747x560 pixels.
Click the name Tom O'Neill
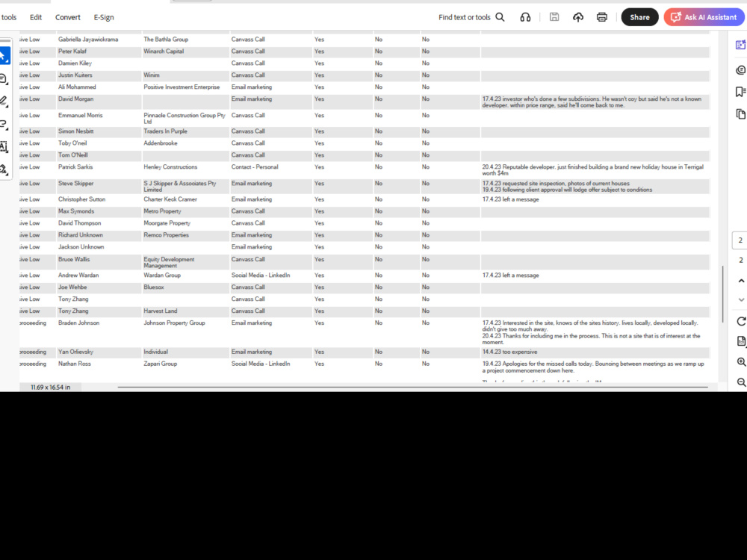pos(73,155)
